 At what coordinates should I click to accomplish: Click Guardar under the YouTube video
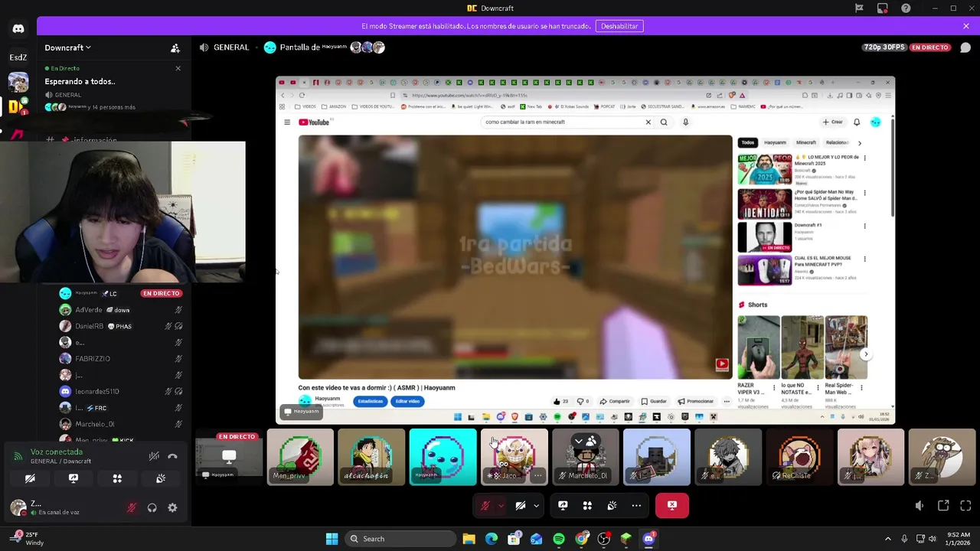[x=655, y=401]
